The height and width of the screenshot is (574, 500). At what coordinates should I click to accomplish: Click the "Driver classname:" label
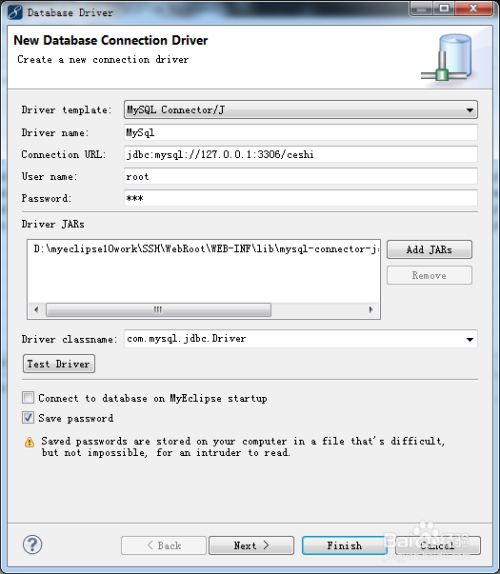[x=69, y=339]
